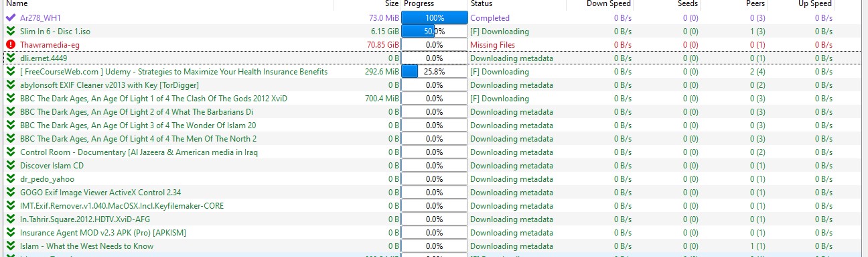This screenshot has height=257, width=868.
Task: Select abylonsoft EXIF Cleaner v2013 with Key
Action: click(109, 85)
